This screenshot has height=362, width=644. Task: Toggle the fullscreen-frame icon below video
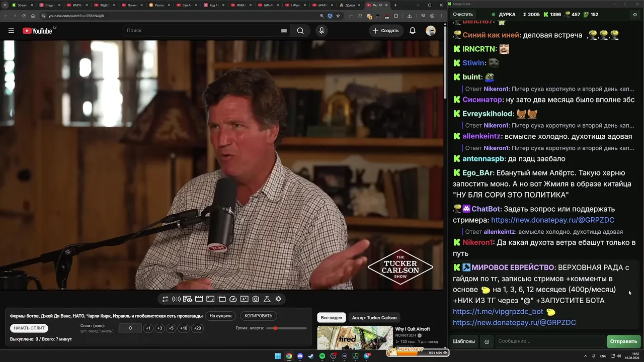point(210,299)
